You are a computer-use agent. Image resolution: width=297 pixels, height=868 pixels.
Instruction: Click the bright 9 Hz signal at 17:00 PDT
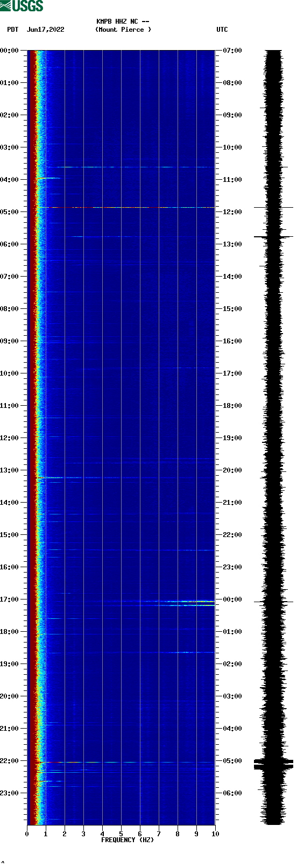pyautogui.click(x=190, y=602)
